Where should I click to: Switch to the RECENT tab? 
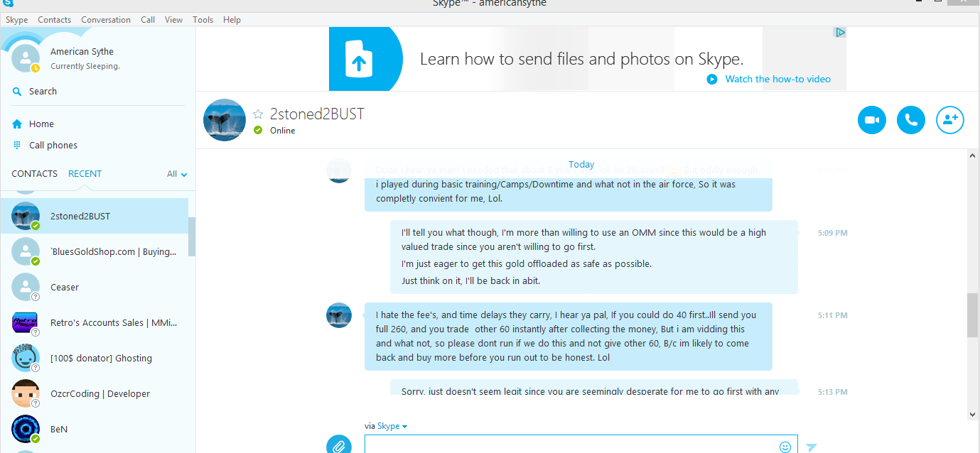click(x=85, y=173)
